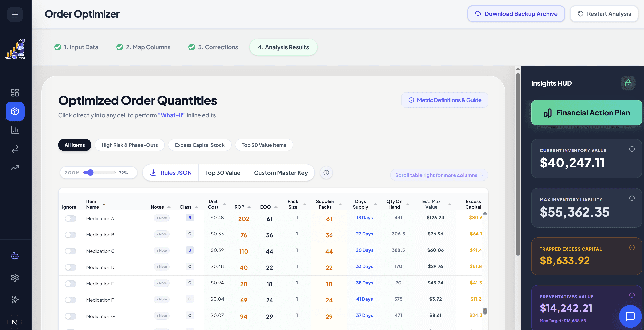This screenshot has width=644, height=330.
Task: Show info for Trapped Excess Capital
Action: 632,247
